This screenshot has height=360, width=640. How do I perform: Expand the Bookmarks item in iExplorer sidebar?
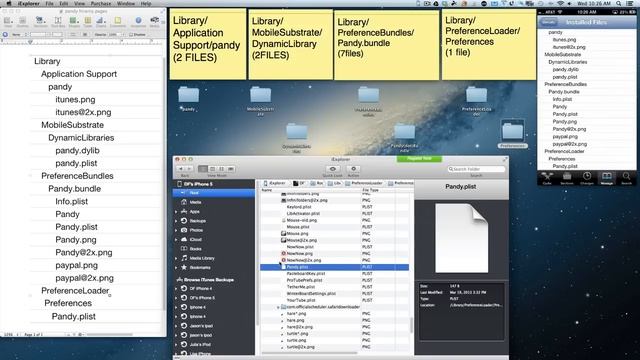(176, 268)
